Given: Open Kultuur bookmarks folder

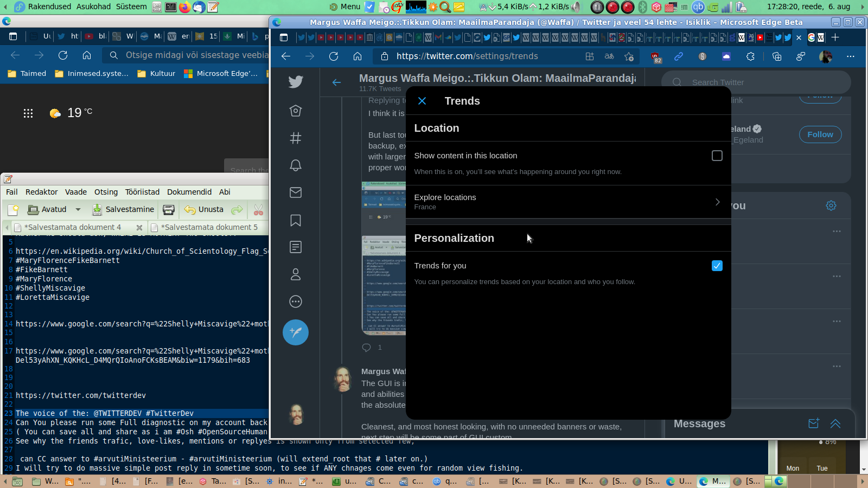Looking at the screenshot, I should 156,74.
